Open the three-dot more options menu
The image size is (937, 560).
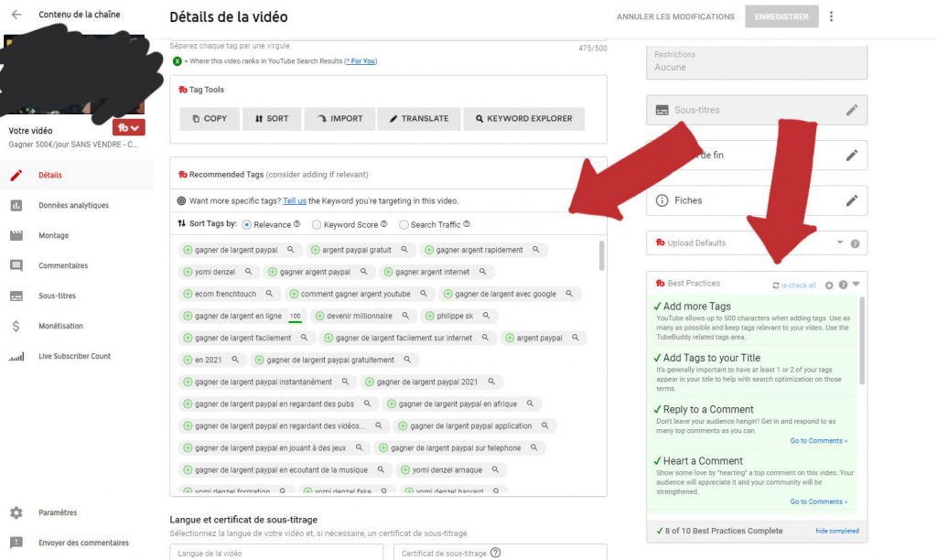[831, 16]
